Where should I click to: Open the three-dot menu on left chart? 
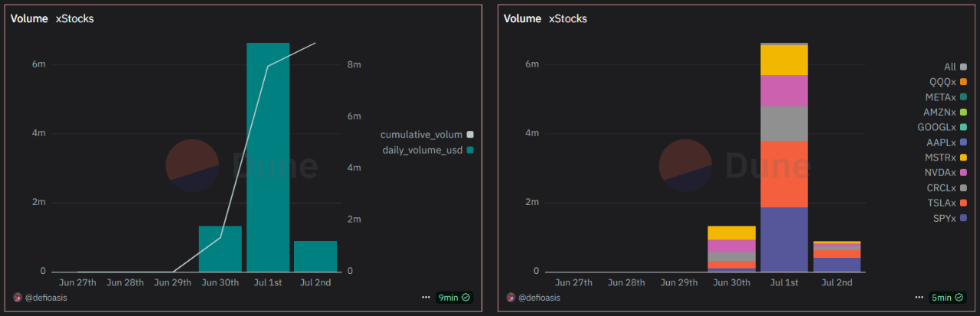click(426, 297)
